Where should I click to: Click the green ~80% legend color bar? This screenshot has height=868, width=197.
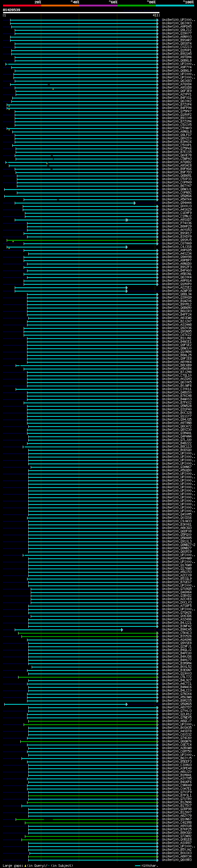[x=137, y=6]
